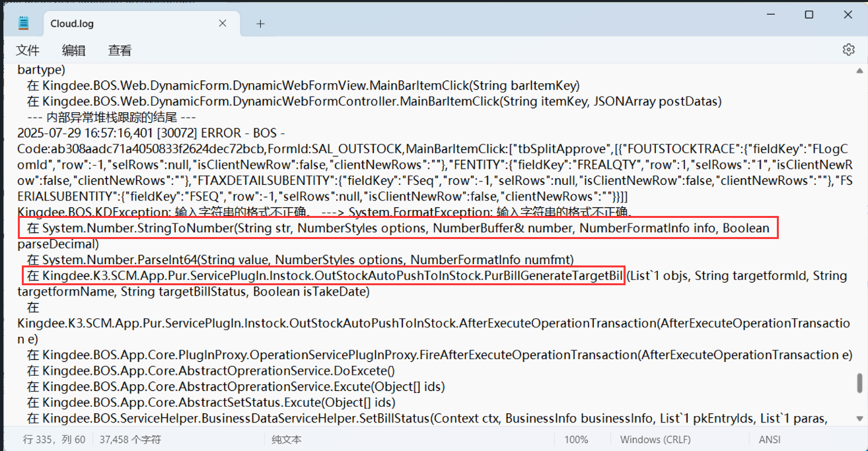The image size is (868, 451).
Task: Close the Notepad window
Action: pos(848,15)
